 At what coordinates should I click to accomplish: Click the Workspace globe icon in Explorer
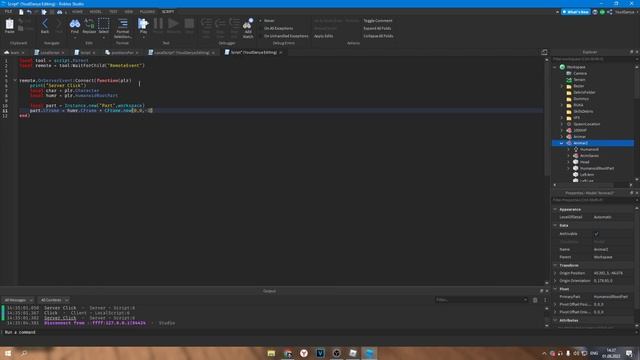point(562,67)
